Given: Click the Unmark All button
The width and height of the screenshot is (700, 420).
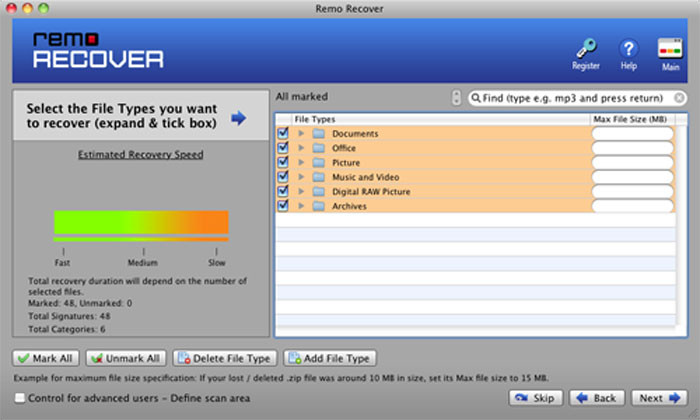Looking at the screenshot, I should 126,358.
